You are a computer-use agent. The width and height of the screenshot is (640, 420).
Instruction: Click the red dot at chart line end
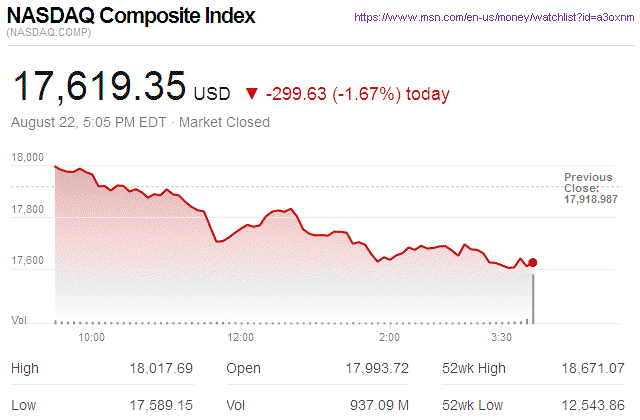click(x=533, y=263)
